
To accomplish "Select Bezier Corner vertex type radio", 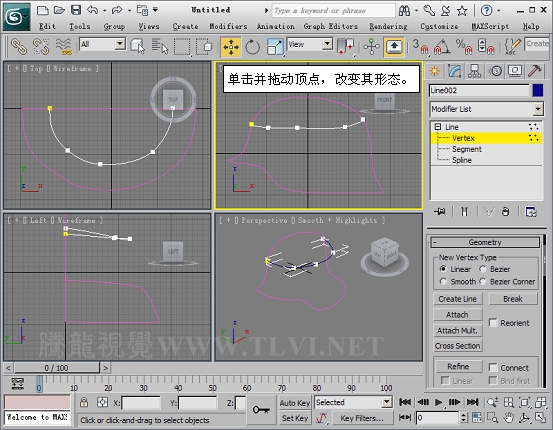I will [483, 281].
